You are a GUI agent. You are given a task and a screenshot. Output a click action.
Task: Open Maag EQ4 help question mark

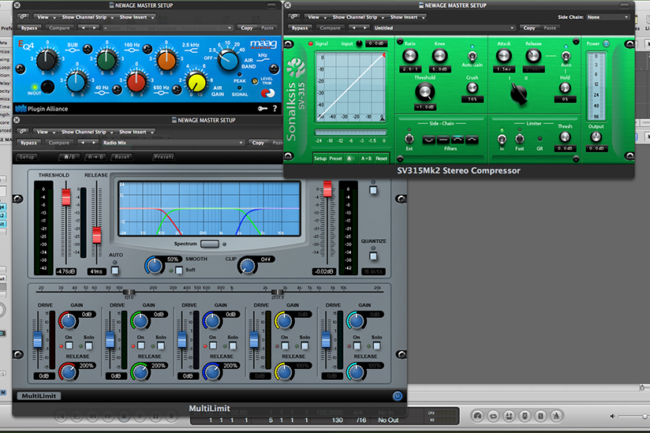[x=275, y=108]
